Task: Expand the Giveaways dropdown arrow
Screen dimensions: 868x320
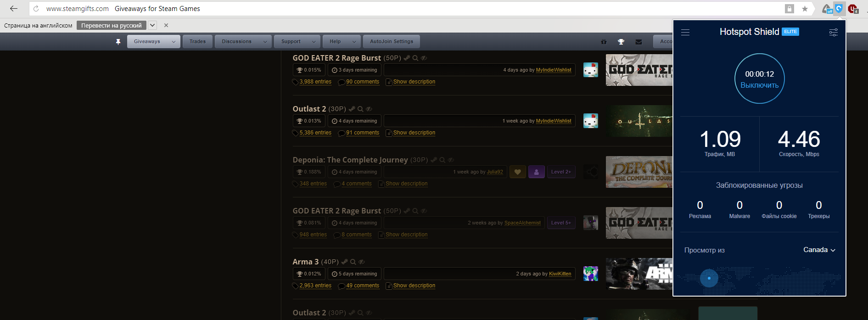Action: pos(174,42)
